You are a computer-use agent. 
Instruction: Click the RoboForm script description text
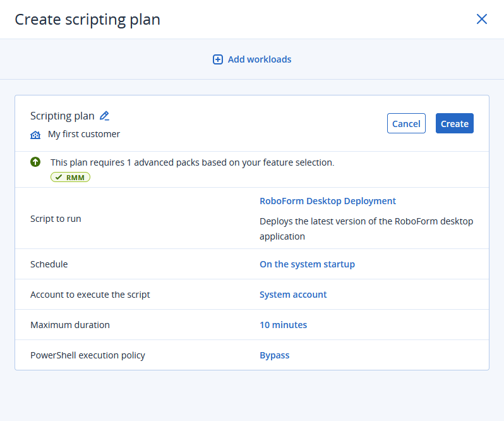366,229
